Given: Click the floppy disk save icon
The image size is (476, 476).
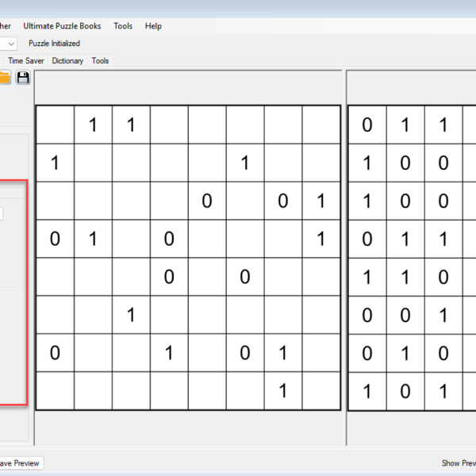Looking at the screenshot, I should 23,77.
